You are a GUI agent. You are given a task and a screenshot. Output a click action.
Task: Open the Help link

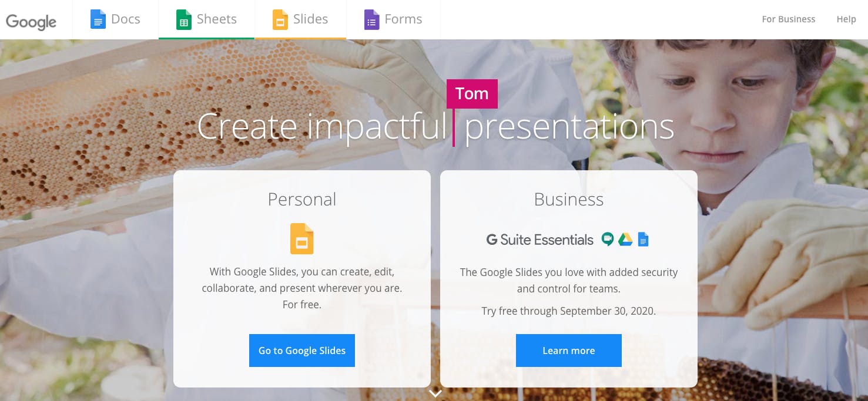click(846, 19)
